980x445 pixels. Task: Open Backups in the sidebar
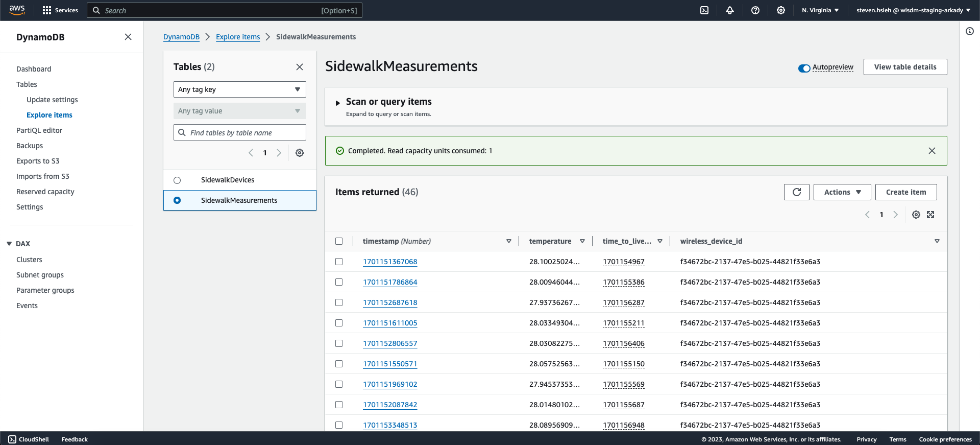(x=30, y=146)
